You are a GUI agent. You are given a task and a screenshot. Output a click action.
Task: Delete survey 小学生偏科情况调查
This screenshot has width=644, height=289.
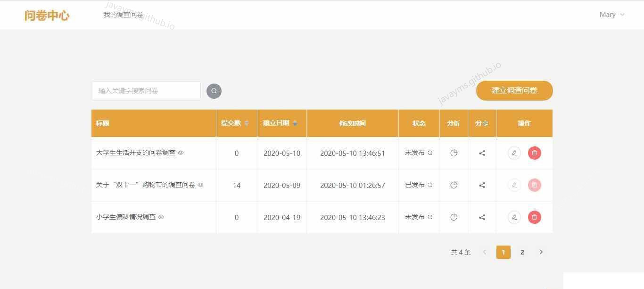[x=534, y=217]
